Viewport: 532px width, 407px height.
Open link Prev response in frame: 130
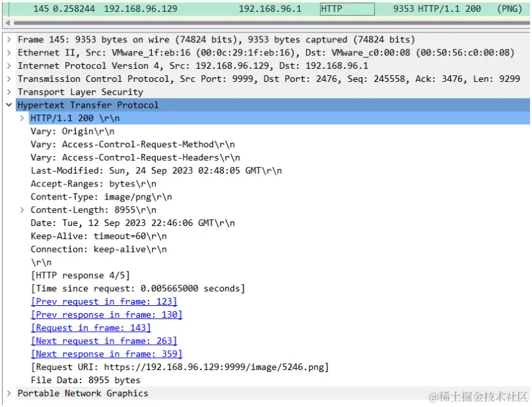(x=106, y=315)
